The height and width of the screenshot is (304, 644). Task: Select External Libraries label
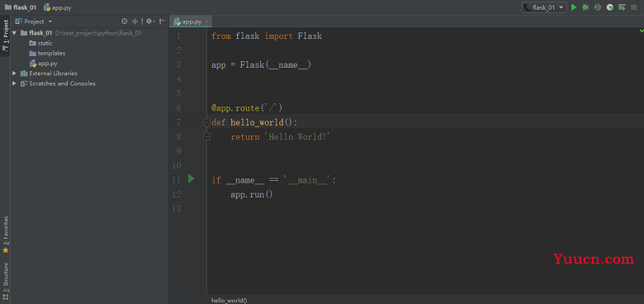pyautogui.click(x=53, y=74)
